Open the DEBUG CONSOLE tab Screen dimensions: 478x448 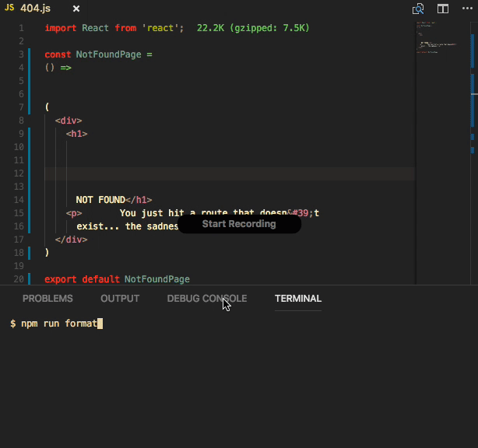tap(207, 299)
